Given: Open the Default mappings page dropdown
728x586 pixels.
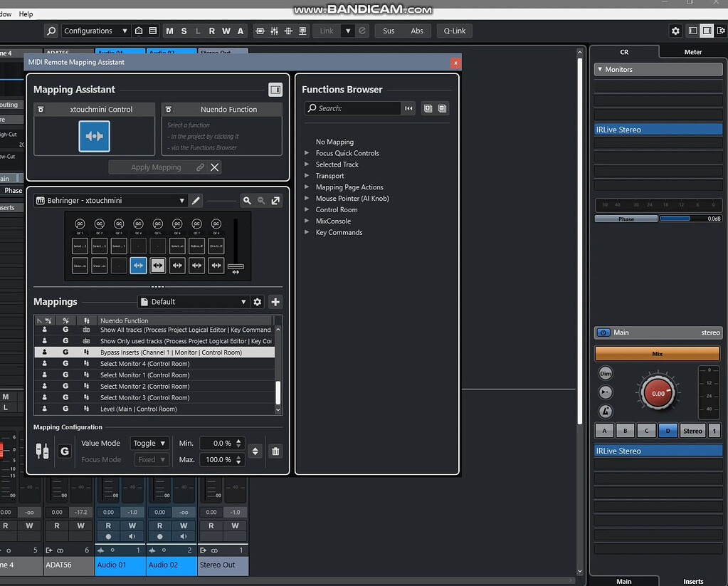Looking at the screenshot, I should pos(192,302).
